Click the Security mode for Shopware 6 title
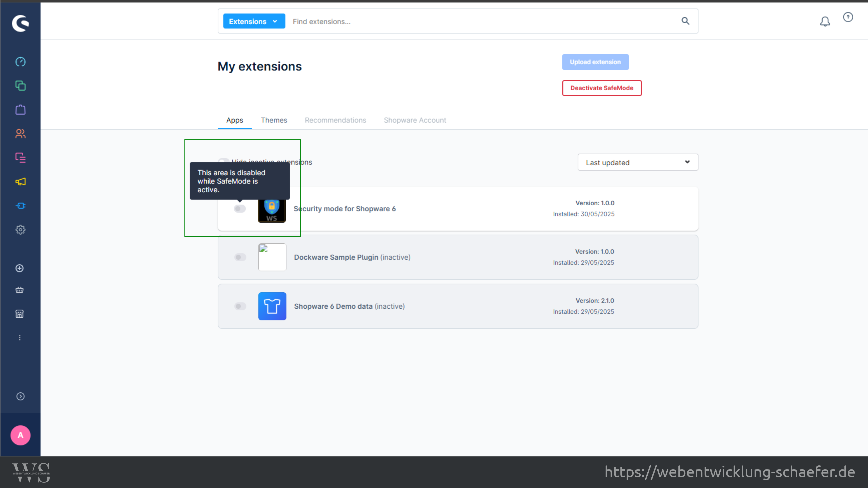The width and height of the screenshot is (868, 488). point(344,209)
